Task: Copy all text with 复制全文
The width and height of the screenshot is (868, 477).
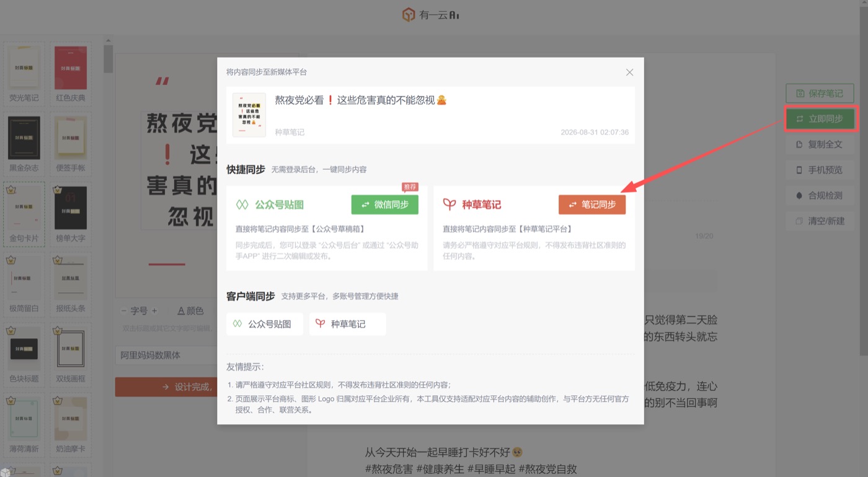Action: click(x=820, y=144)
